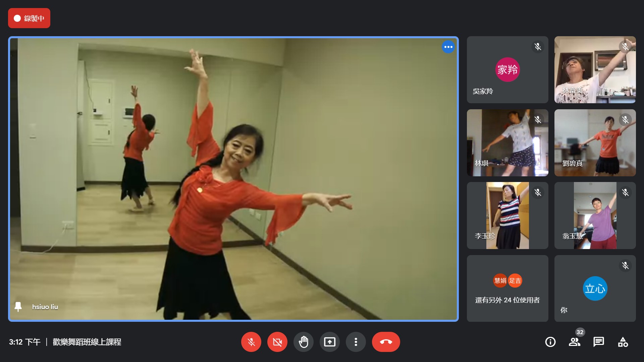
Task: Click the 足吉 avatar in the overflow tile
Action: pyautogui.click(x=515, y=281)
